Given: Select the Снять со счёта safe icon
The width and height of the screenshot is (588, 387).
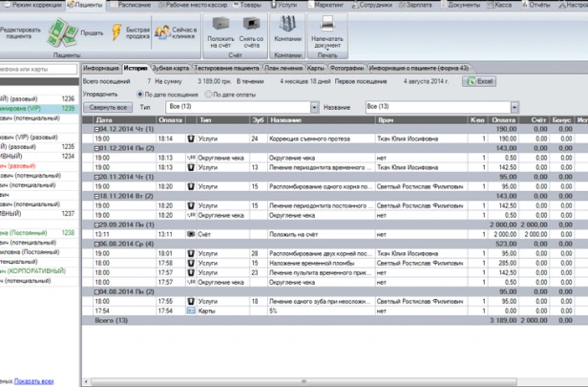Looking at the screenshot, I should coord(251,24).
